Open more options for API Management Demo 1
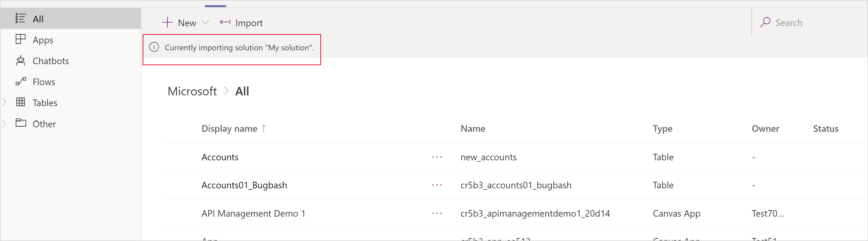868x241 pixels. coord(437,214)
